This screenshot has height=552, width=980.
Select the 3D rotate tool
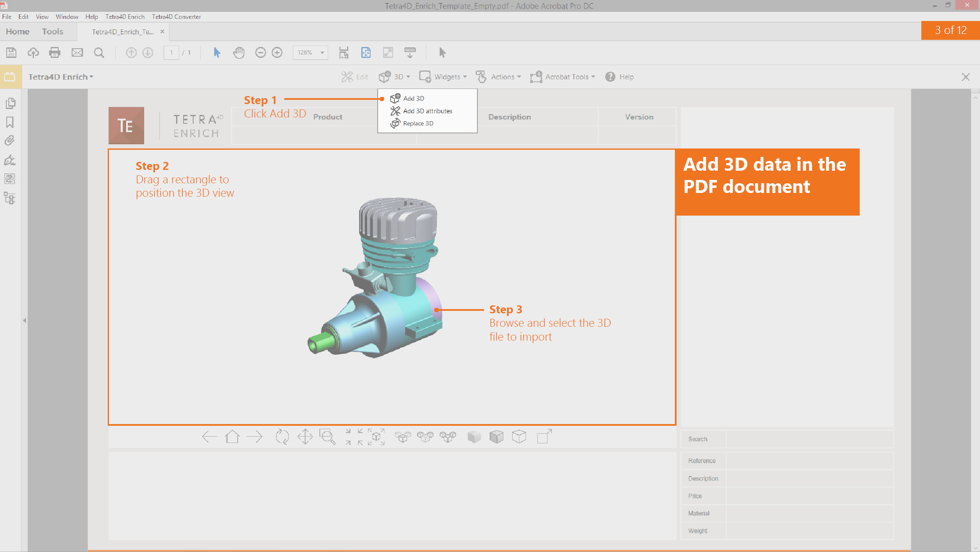[282, 437]
